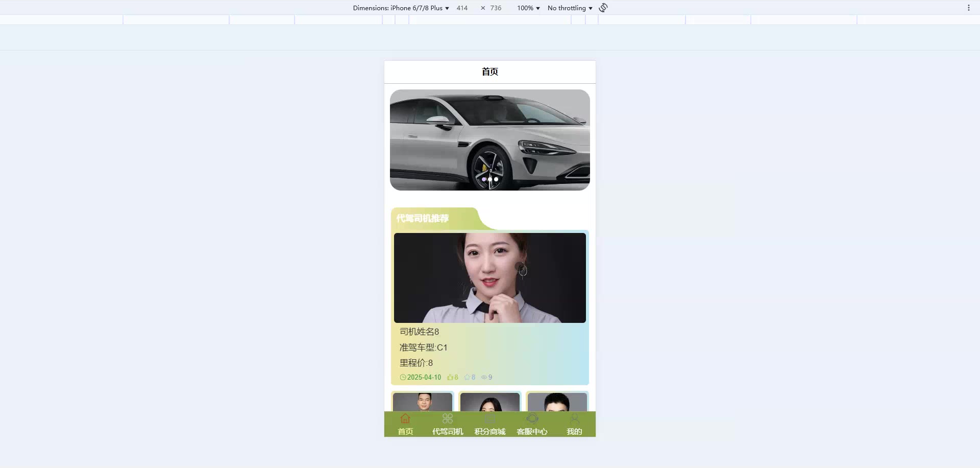Open the DevTools three-dot more options menu

point(969,8)
